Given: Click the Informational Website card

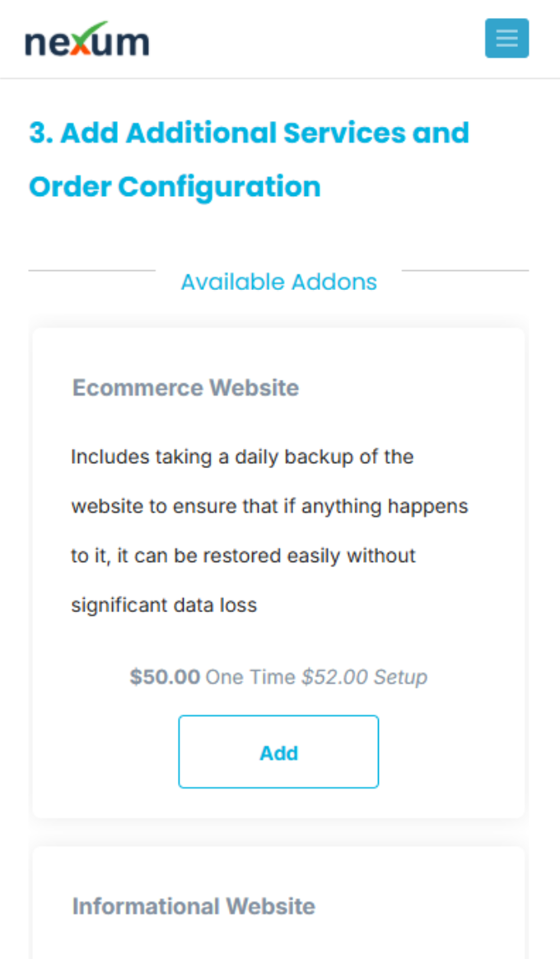Looking at the screenshot, I should coord(279,903).
